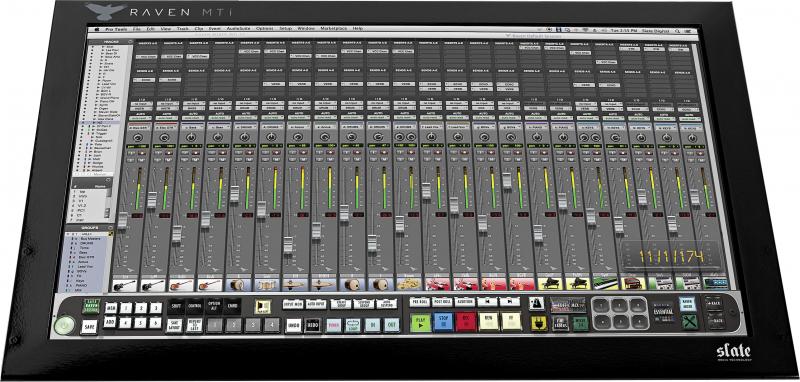Click the white SAVE button
Viewport: 800px width, 382px height.
[89, 327]
